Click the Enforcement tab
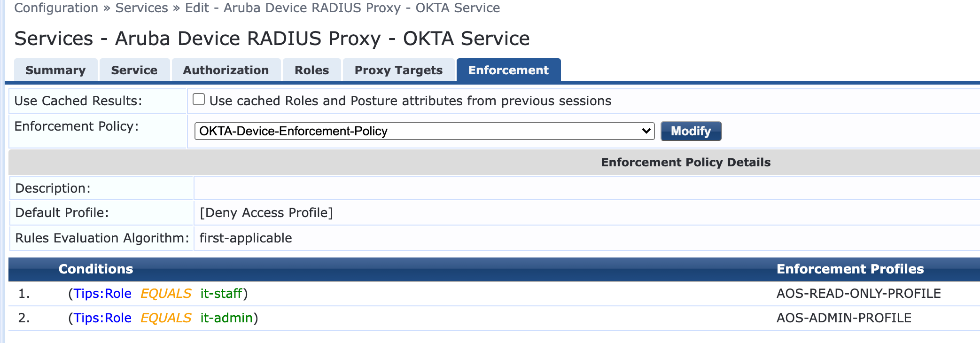Viewport: 980px width, 343px height. [x=508, y=70]
